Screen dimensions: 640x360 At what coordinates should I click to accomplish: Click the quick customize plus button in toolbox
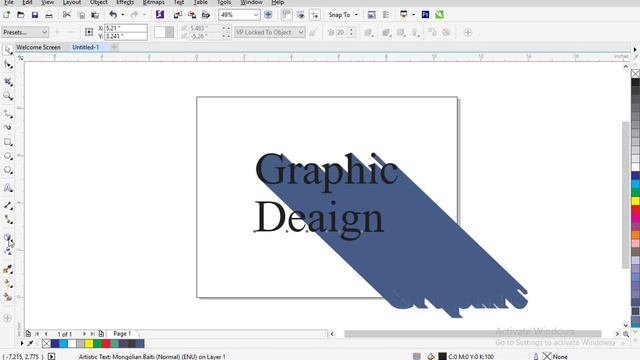coord(7,318)
